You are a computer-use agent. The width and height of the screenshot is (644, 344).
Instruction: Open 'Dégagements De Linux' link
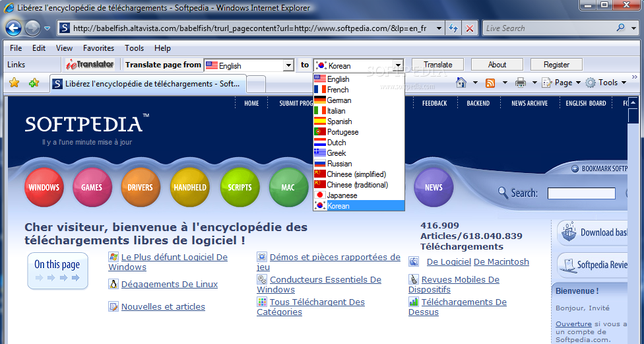(x=170, y=284)
